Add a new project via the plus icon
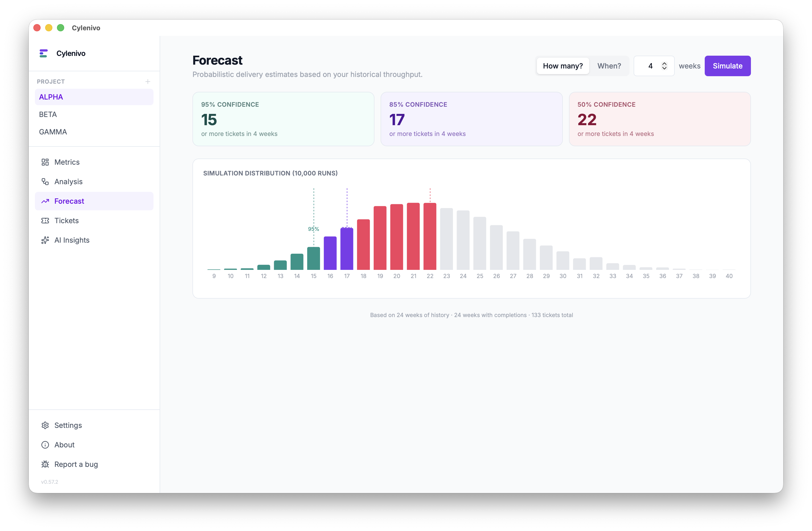 coord(148,82)
